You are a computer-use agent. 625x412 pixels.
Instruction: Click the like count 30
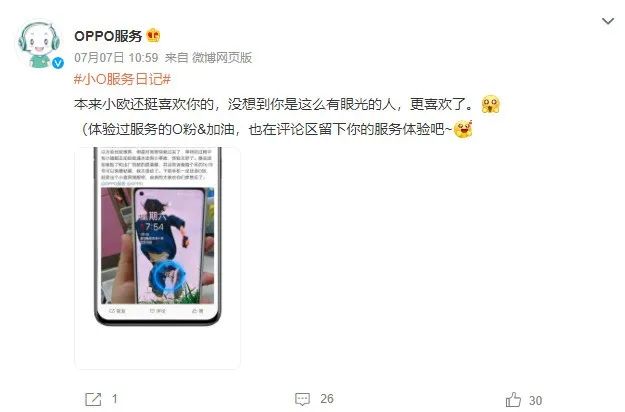click(x=535, y=400)
